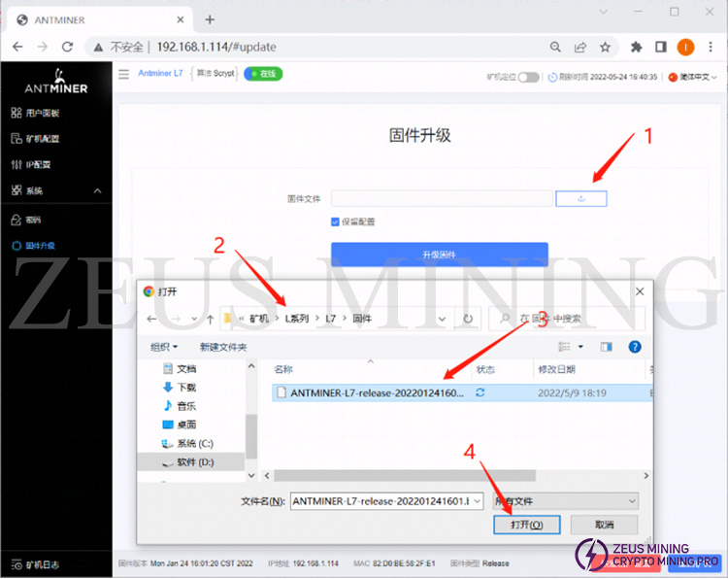Toggle the preview pane icon in dialog

coord(607,347)
